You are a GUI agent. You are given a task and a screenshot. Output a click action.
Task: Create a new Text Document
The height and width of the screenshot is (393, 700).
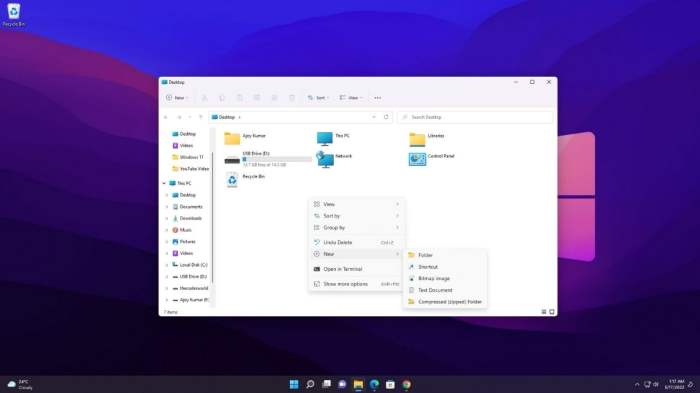445,290
